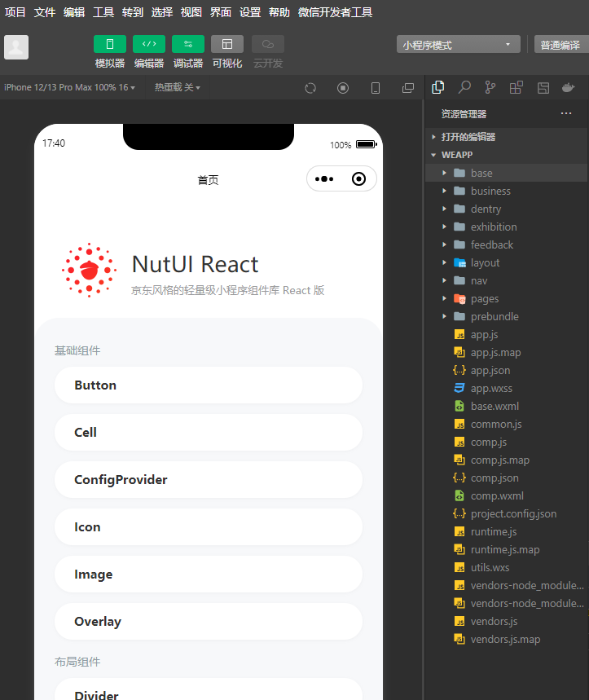Click the phone device icon in simulator bar
Screen dimensions: 589x700
(376, 88)
